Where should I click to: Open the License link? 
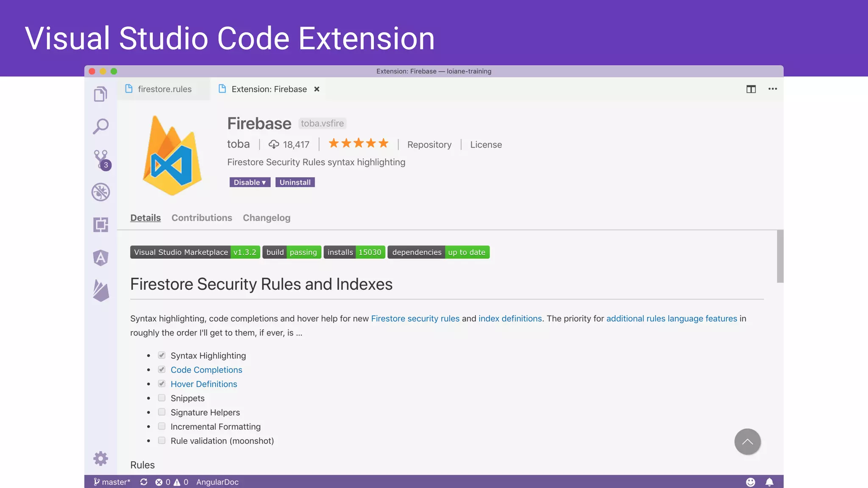tap(486, 144)
